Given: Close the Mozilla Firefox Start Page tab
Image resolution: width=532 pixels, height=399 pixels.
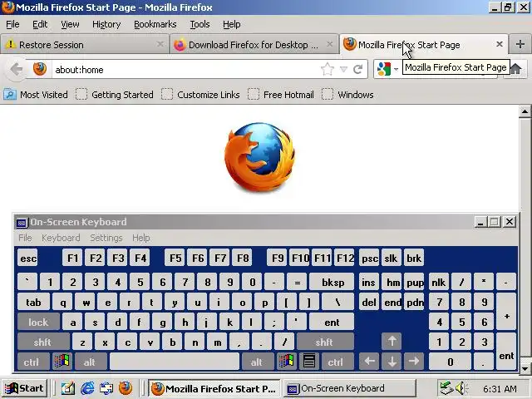Looking at the screenshot, I should click(499, 44).
